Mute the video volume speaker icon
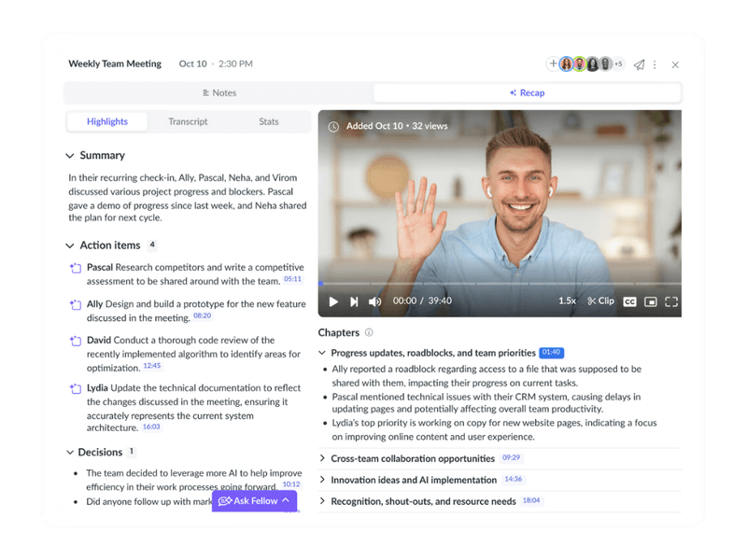The image size is (747, 560). (x=375, y=301)
